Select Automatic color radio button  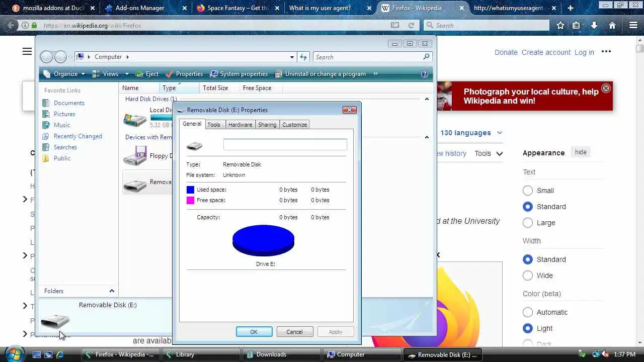click(528, 312)
